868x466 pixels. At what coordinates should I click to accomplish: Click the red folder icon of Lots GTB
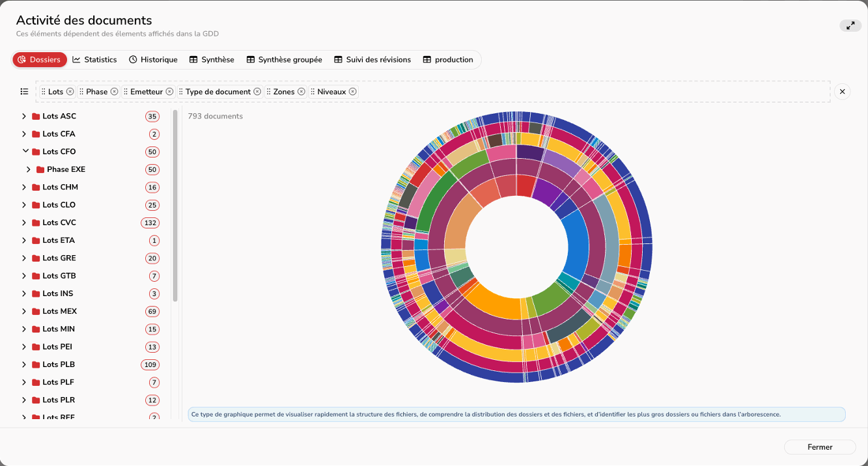coord(36,276)
